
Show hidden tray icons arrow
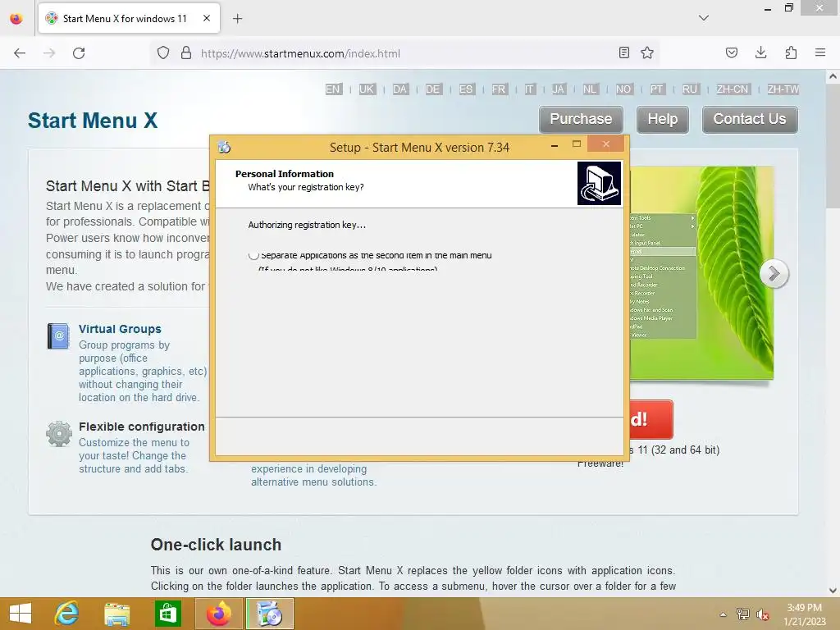pyautogui.click(x=723, y=614)
